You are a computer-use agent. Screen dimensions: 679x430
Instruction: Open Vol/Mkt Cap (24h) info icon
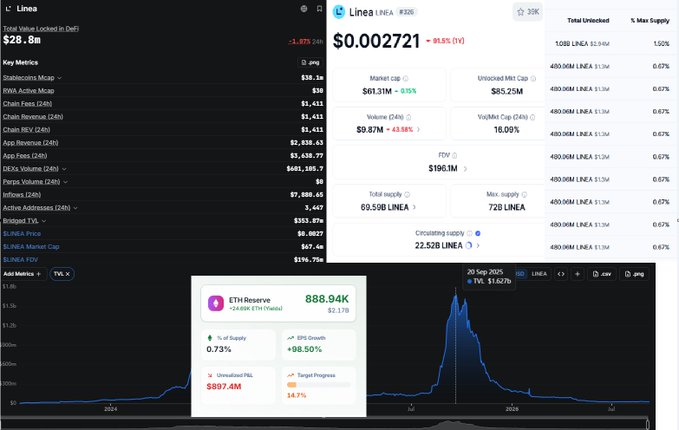click(532, 117)
